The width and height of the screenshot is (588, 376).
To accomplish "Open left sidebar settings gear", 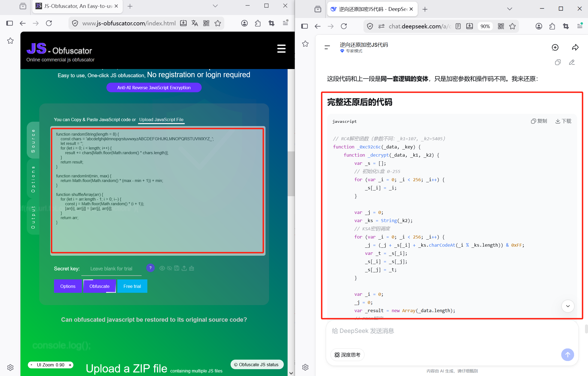I will click(x=10, y=367).
